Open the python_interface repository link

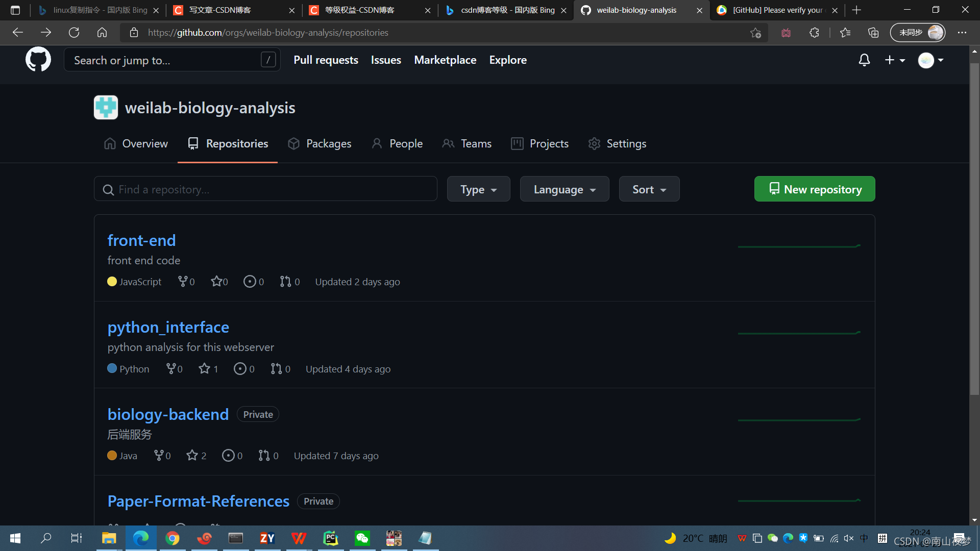(x=168, y=327)
